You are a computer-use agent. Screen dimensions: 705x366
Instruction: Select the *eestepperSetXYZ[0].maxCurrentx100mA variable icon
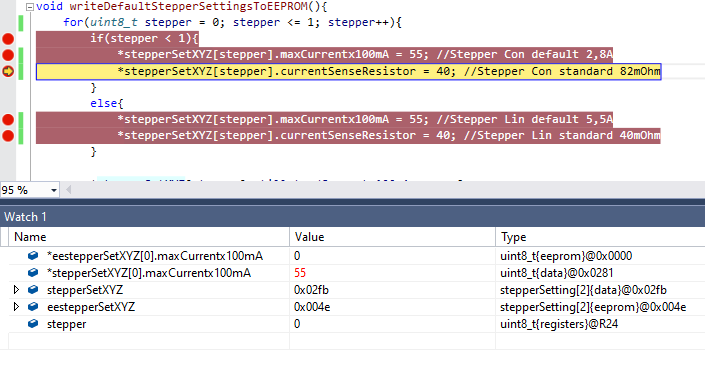point(33,256)
